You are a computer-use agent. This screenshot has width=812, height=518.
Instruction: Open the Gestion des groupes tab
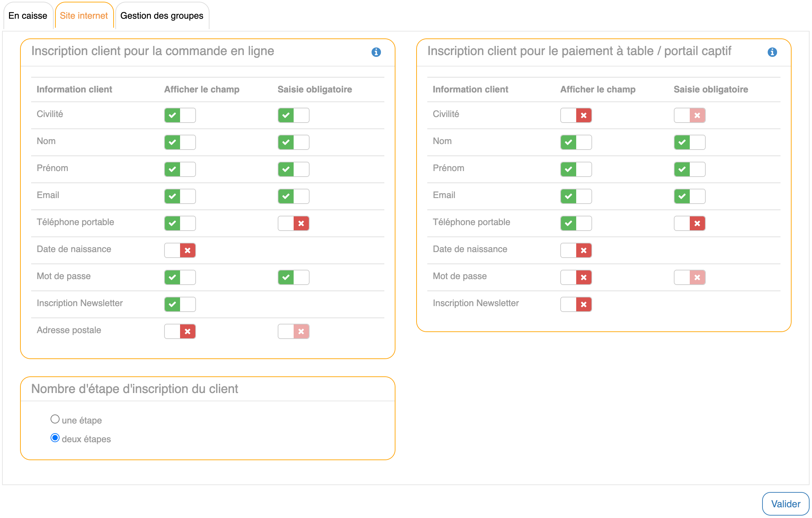tap(162, 16)
